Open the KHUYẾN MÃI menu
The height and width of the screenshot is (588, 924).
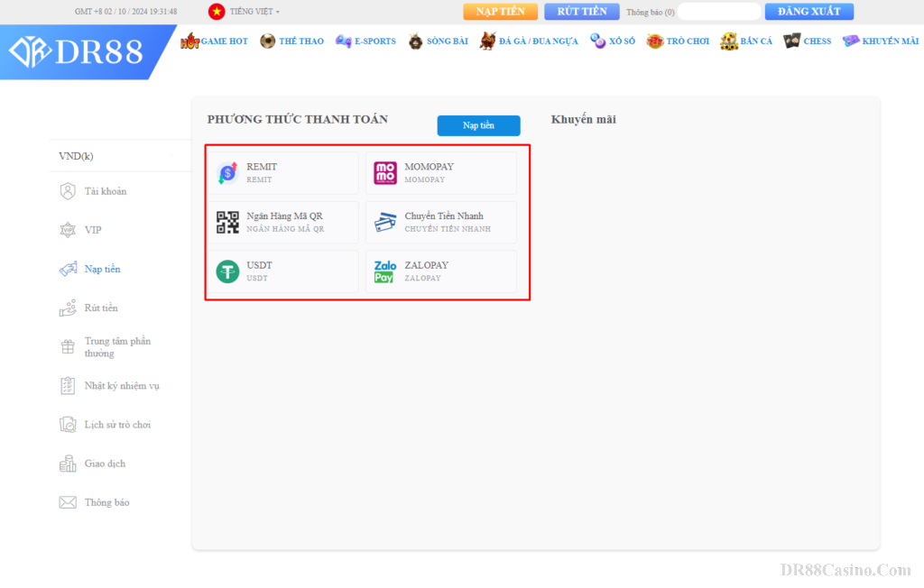(891, 41)
